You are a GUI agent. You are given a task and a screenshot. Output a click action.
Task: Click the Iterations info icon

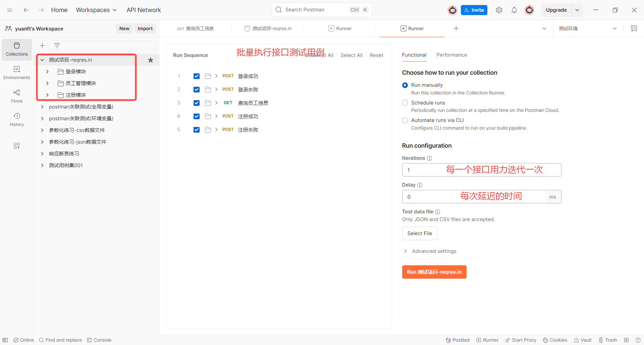point(429,158)
